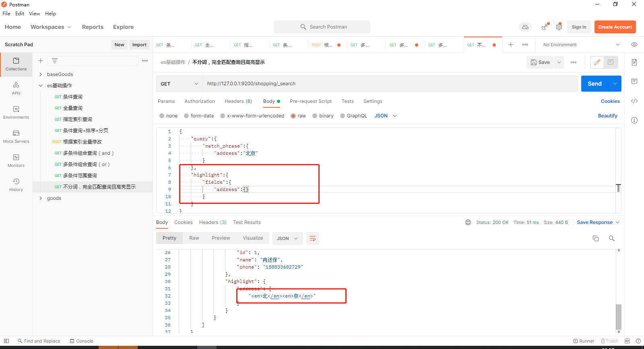This screenshot has width=644, height=349.
Task: Click the Import button
Action: click(139, 45)
